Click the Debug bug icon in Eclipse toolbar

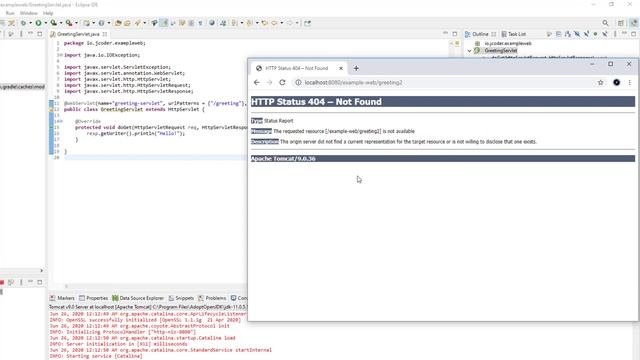[23, 23]
